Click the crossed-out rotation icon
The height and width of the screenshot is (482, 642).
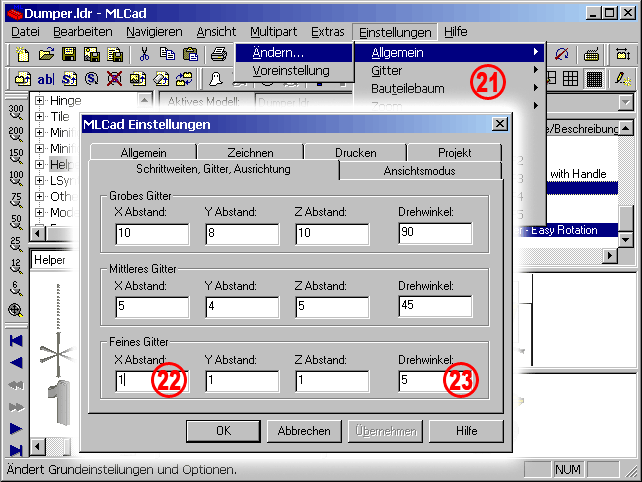(561, 54)
